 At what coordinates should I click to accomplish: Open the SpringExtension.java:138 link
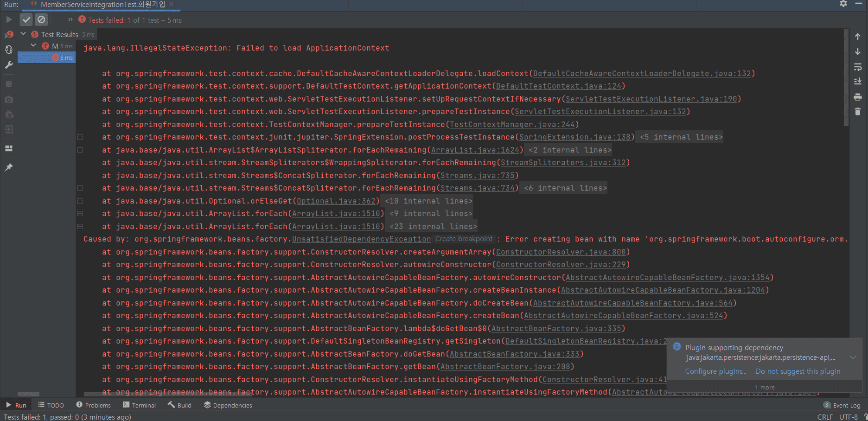point(575,137)
